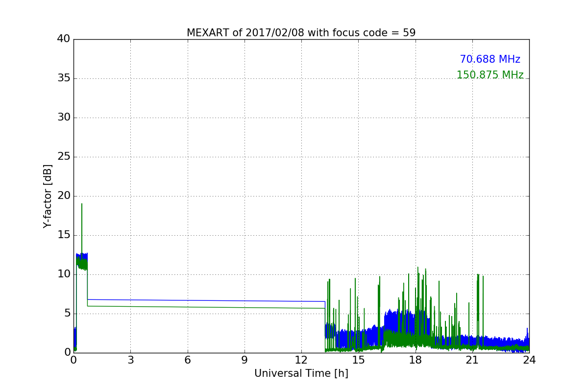Click the x-axis tick label 9
588x392 pixels.
[245, 360]
